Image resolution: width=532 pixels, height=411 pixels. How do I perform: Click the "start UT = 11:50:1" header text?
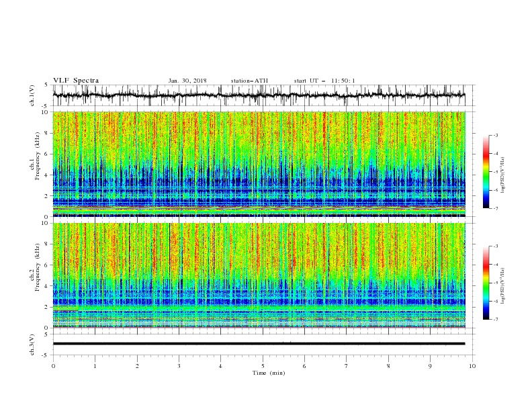pyautogui.click(x=324, y=81)
